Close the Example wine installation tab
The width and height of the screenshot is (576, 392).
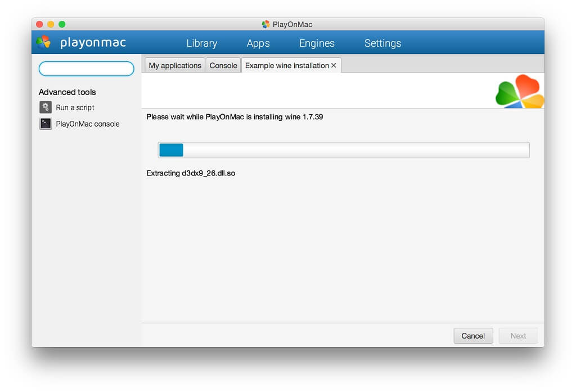tap(334, 65)
